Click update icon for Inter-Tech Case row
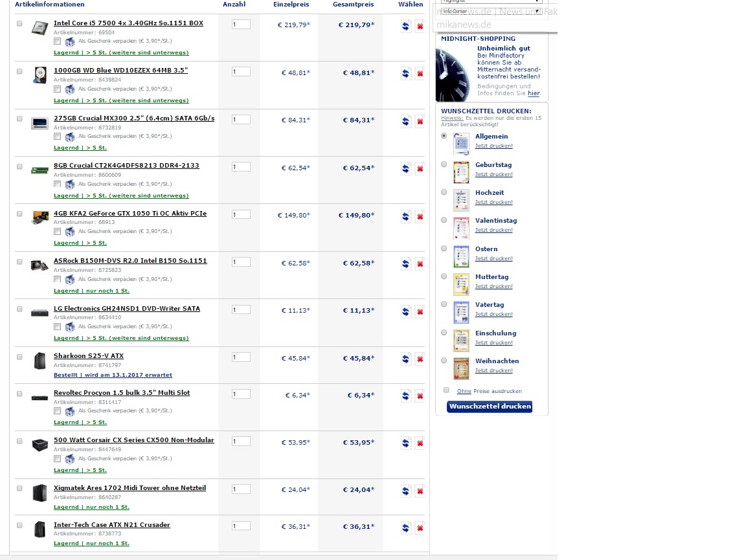The width and height of the screenshot is (746, 560). 405,527
